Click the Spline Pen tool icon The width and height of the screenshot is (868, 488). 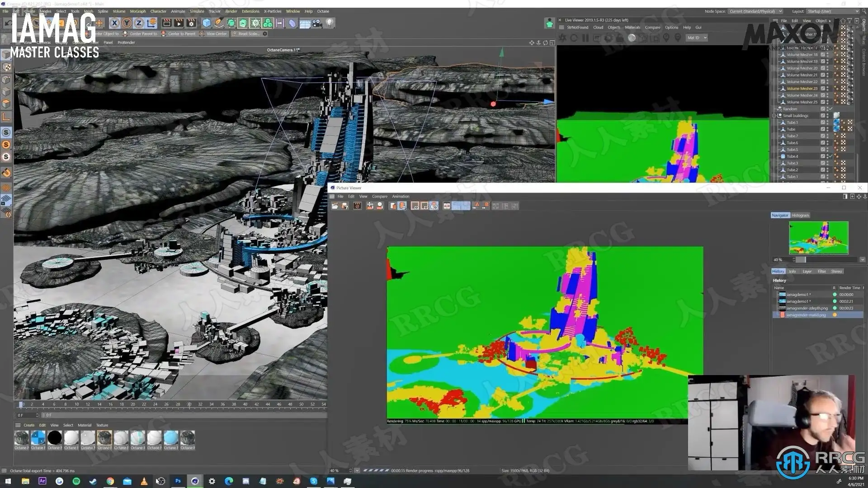[x=219, y=23]
